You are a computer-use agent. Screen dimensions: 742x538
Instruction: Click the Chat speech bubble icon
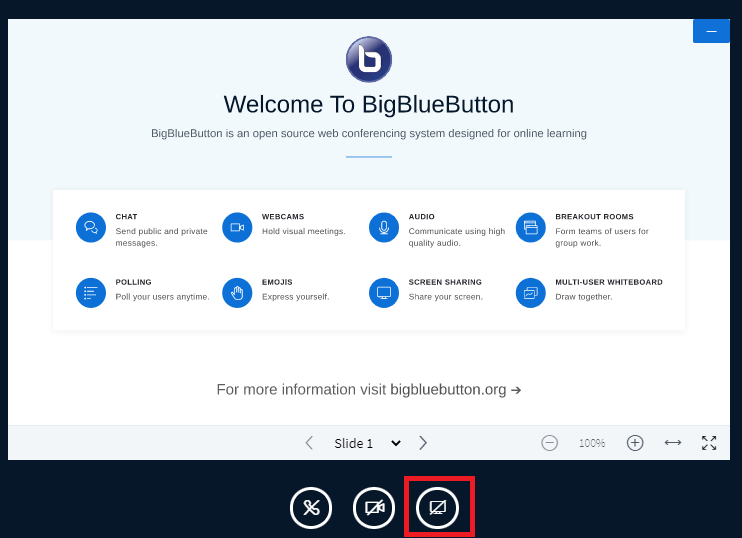(91, 228)
